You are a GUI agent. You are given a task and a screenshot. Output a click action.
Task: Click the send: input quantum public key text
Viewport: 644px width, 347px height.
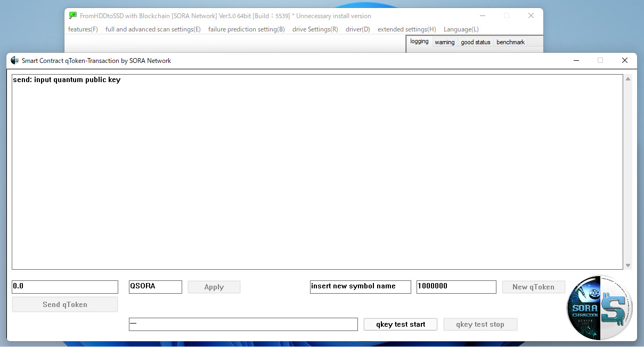click(x=67, y=80)
